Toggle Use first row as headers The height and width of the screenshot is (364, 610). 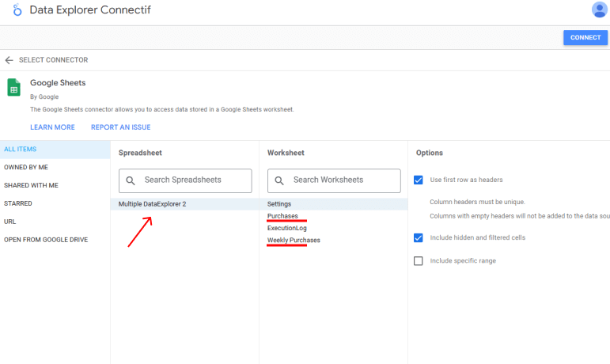coord(419,180)
